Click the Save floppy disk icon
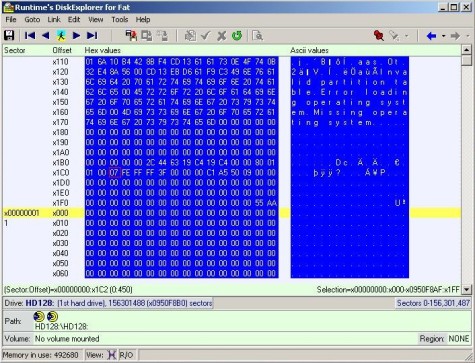Image resolution: width=475 pixels, height=363 pixels. coord(9,35)
